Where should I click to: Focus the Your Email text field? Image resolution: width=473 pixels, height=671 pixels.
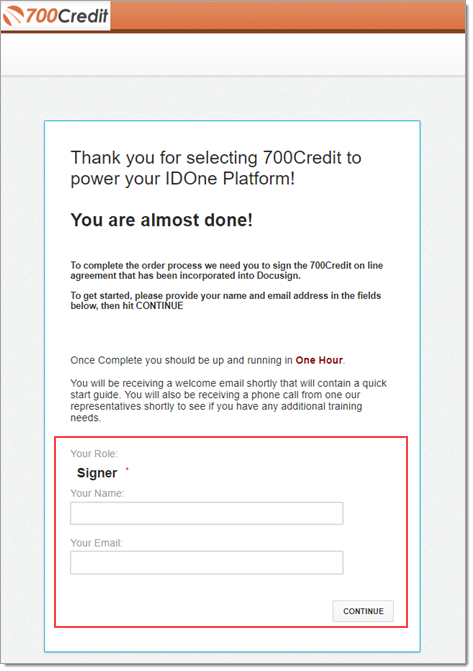tap(207, 562)
